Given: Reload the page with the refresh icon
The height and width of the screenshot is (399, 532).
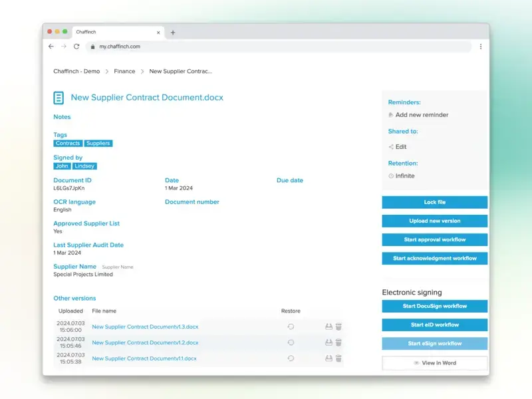Looking at the screenshot, I should tap(76, 47).
